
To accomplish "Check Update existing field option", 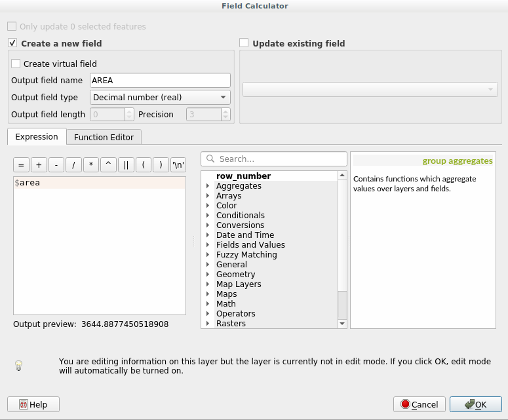I will [244, 43].
